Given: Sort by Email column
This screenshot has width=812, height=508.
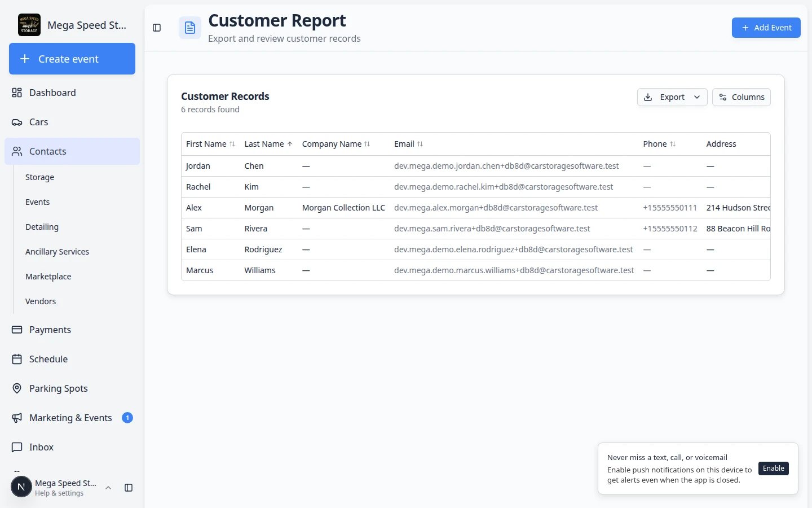Looking at the screenshot, I should [408, 144].
